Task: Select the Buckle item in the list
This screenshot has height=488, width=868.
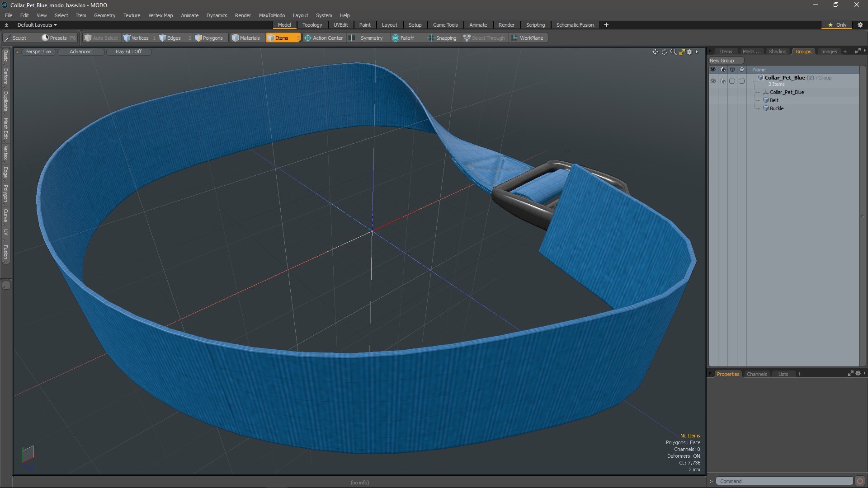Action: [x=777, y=108]
